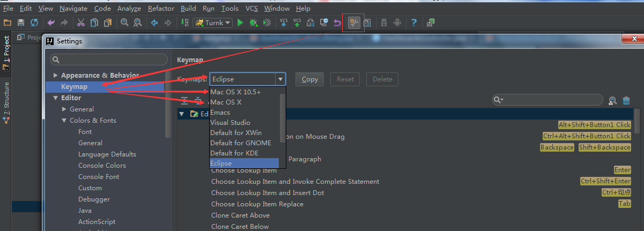Select Default for GNOME keymap option
644x231 pixels.
(245, 143)
